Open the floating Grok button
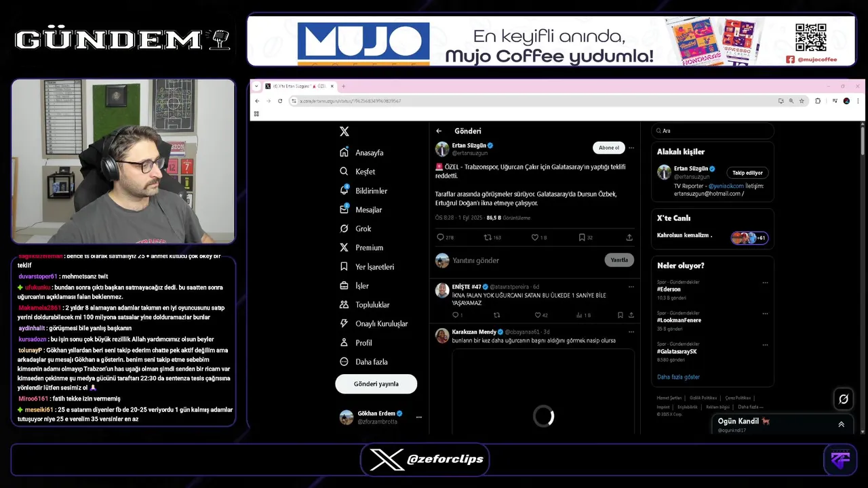 point(844,399)
